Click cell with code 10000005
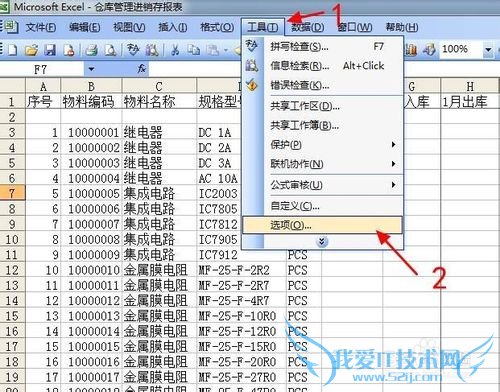This screenshot has width=500, height=392. tap(91, 193)
